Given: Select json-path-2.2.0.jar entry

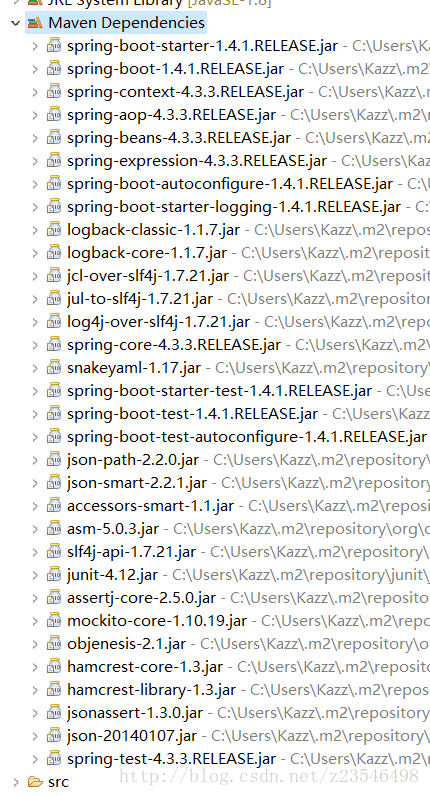Looking at the screenshot, I should pos(133,460).
